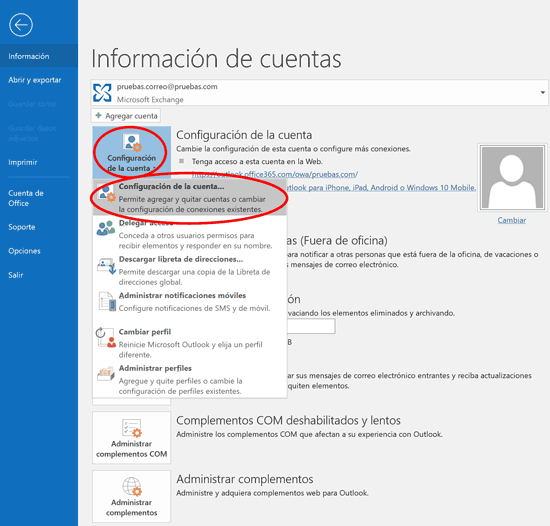The image size is (550, 526).
Task: Choose Cambiar perfil menu entry
Action: coord(190,343)
